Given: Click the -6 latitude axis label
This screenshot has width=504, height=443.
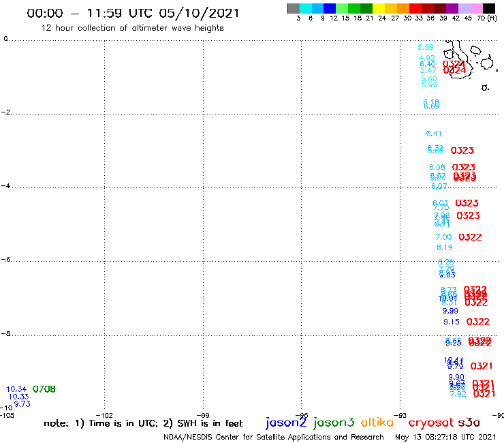Looking at the screenshot, I should point(5,259).
